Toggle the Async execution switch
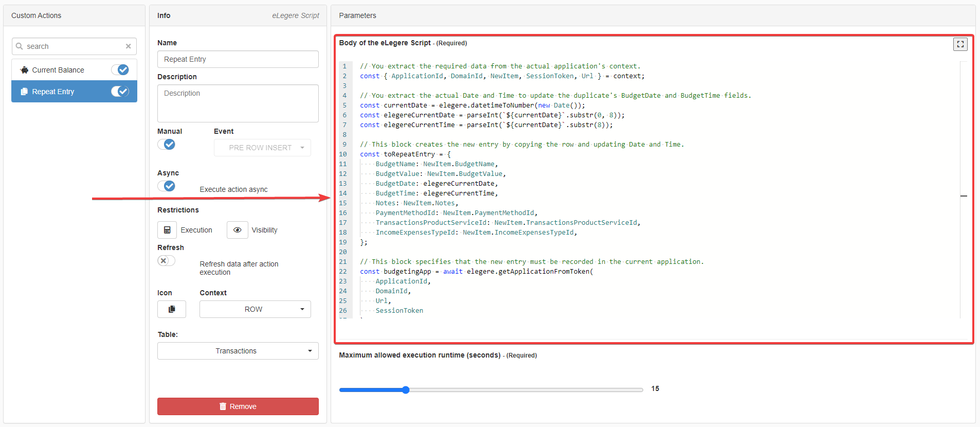 [x=167, y=186]
